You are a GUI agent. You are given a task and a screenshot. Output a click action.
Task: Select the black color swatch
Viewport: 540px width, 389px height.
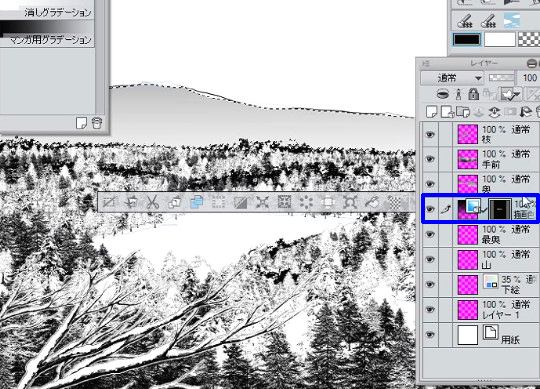point(467,40)
